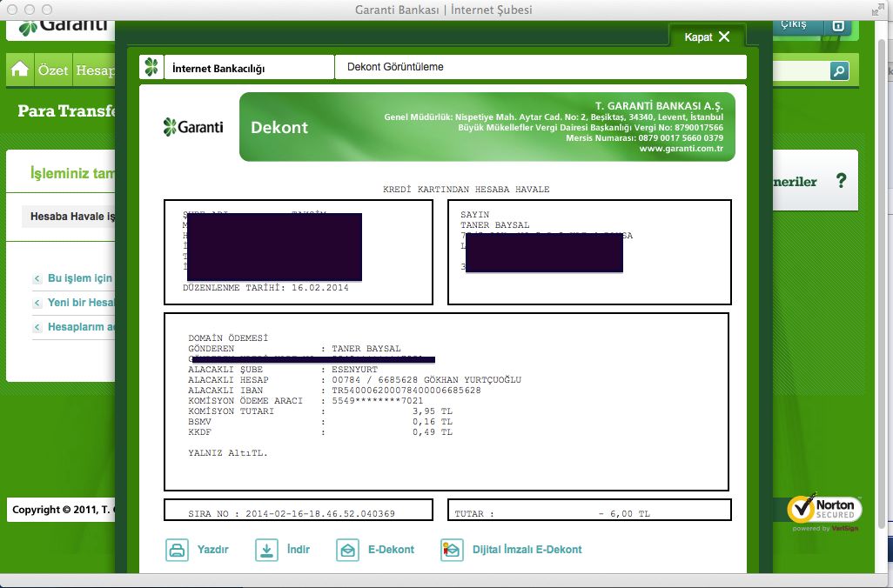Image resolution: width=893 pixels, height=588 pixels.
Task: Click the Norton Secured badge
Action: point(824,511)
